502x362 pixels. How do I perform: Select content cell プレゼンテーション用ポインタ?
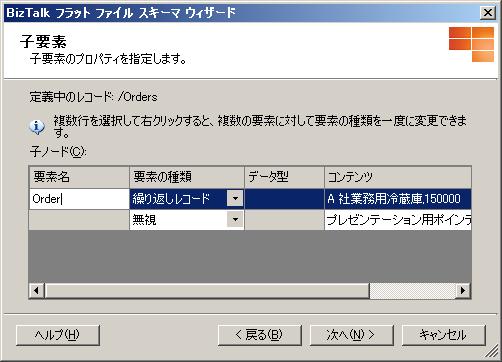[398, 220]
